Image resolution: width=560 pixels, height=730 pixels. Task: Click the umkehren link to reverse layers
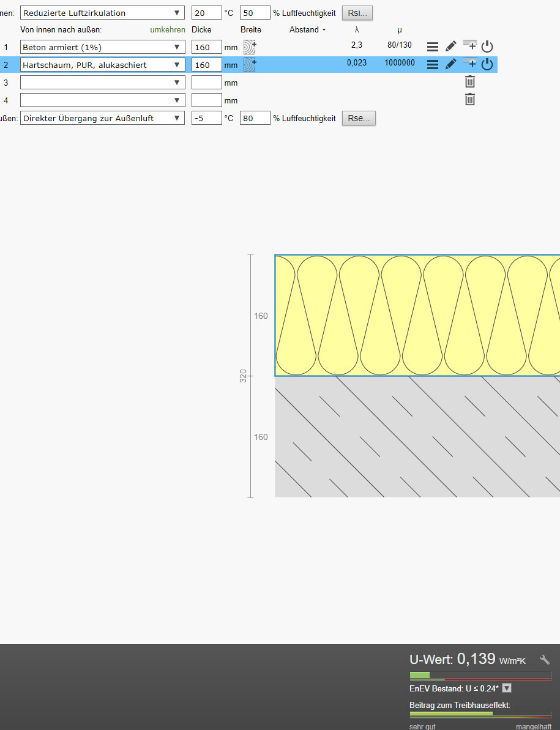pyautogui.click(x=167, y=29)
